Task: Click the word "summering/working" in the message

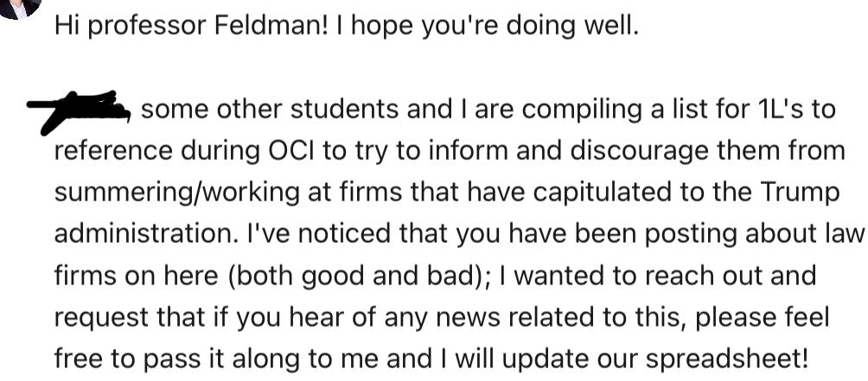Action: tap(176, 194)
